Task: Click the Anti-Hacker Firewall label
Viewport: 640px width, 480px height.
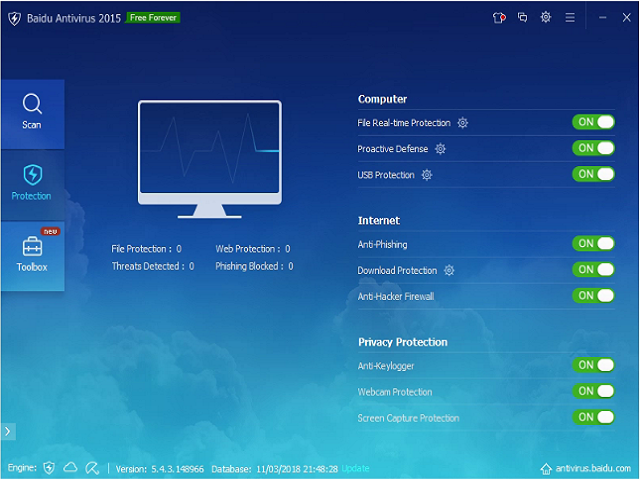Action: [x=396, y=297]
